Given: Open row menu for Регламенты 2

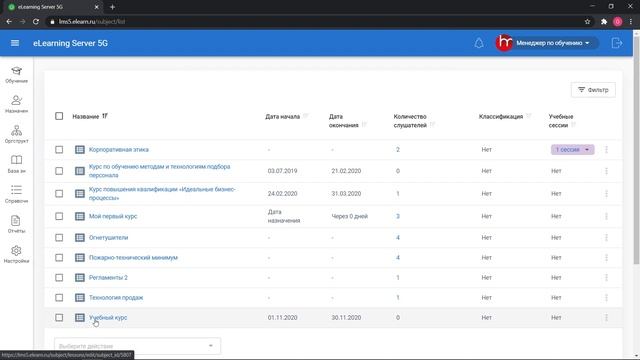Looking at the screenshot, I should pos(606,278).
